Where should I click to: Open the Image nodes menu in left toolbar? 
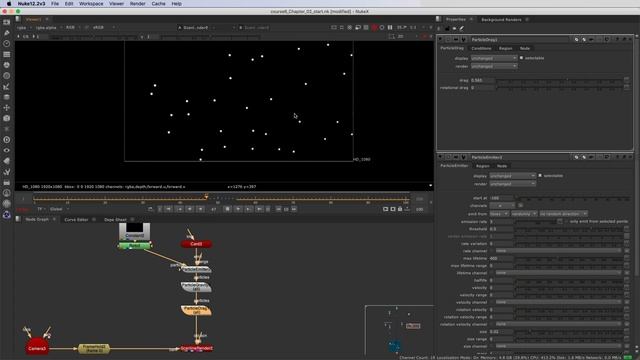click(x=7, y=22)
